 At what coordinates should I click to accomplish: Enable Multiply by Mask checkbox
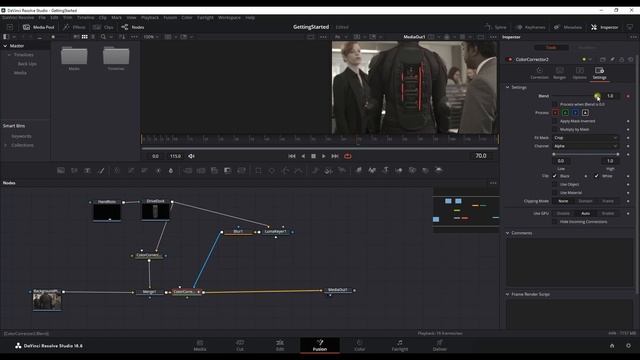point(555,129)
